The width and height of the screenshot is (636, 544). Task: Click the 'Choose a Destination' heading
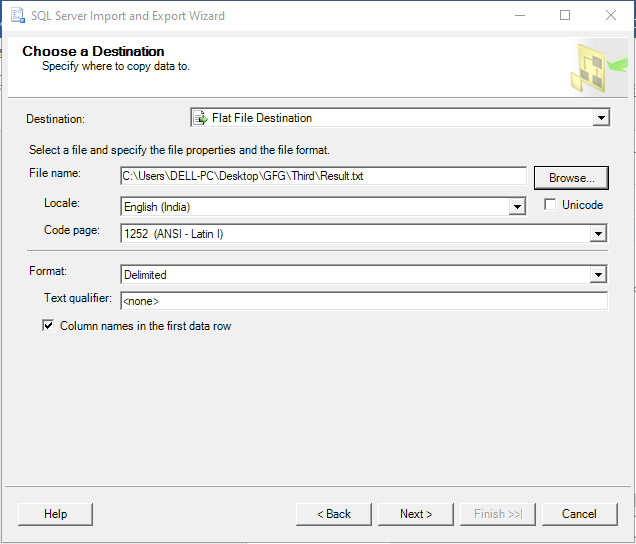pyautogui.click(x=93, y=52)
